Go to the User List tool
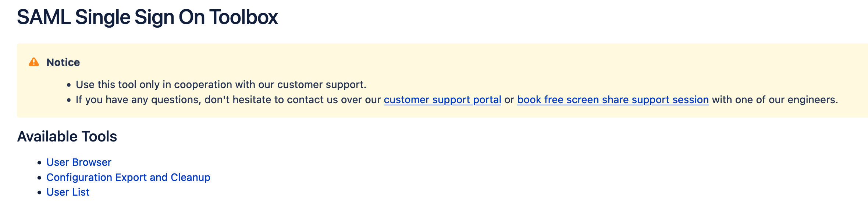 (x=68, y=192)
